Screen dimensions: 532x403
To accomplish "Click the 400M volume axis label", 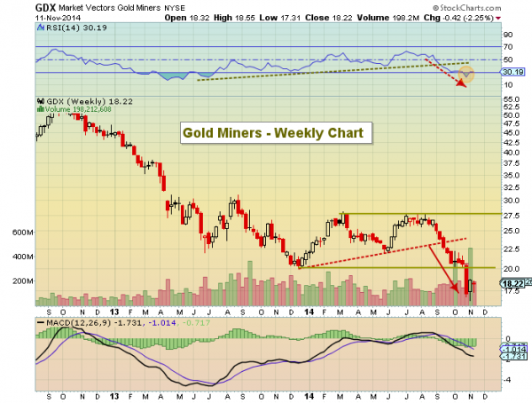I will tap(23, 257).
